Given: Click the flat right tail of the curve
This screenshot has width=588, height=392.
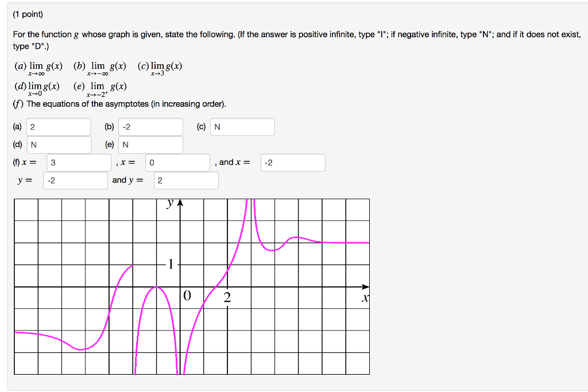Looking at the screenshot, I should pyautogui.click(x=345, y=242).
